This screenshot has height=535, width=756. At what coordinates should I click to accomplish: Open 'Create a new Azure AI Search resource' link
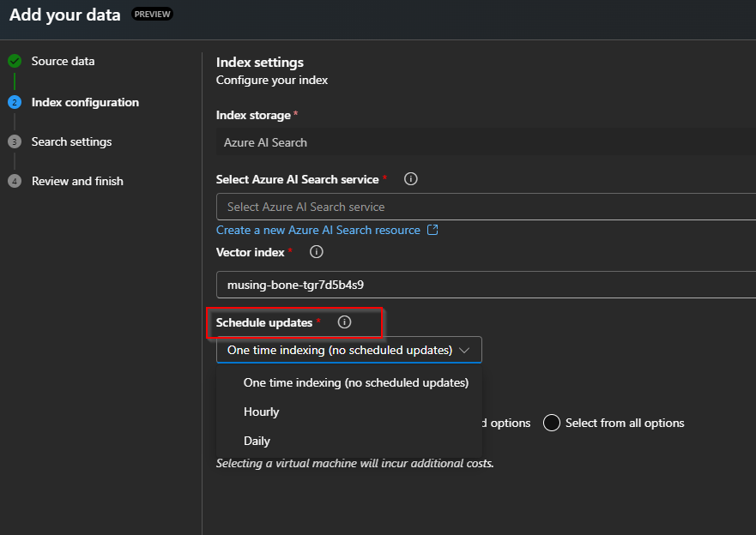tap(318, 230)
